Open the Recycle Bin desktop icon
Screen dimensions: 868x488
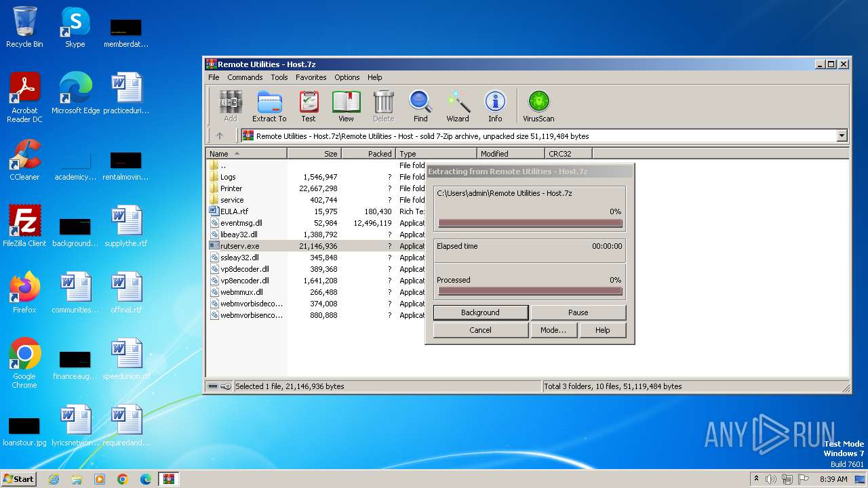24,27
